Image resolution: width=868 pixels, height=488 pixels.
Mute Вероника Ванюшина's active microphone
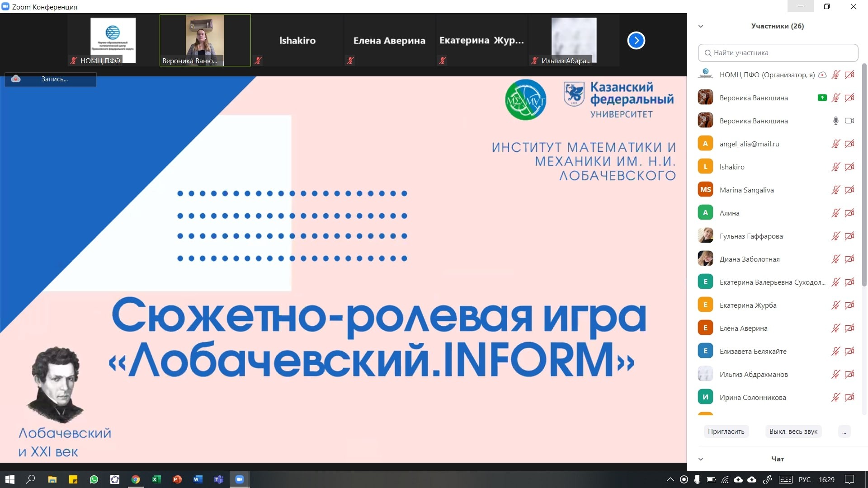pos(835,121)
